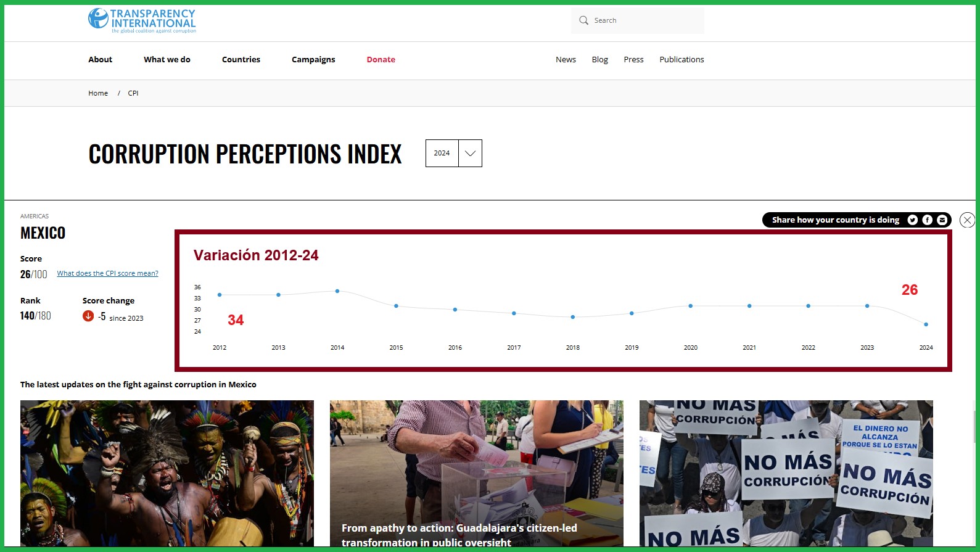The height and width of the screenshot is (552, 980).
Task: Click the Corruption Perceptions Index heading
Action: click(x=245, y=154)
